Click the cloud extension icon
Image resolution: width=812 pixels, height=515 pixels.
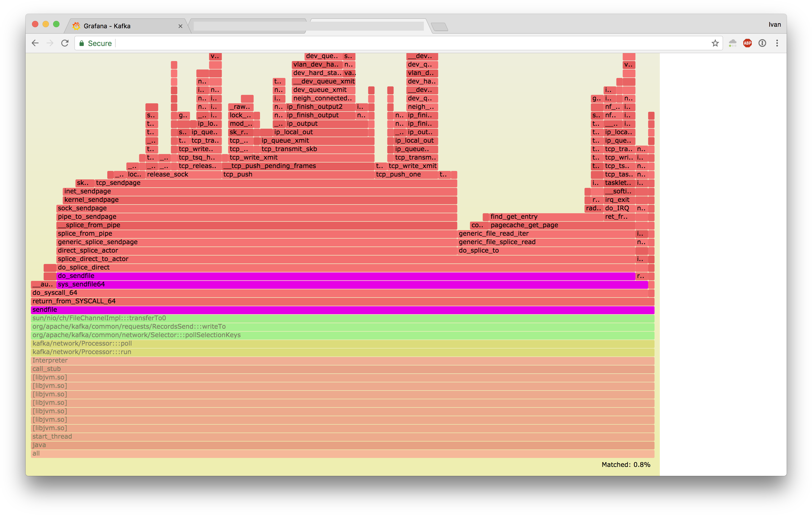click(732, 43)
